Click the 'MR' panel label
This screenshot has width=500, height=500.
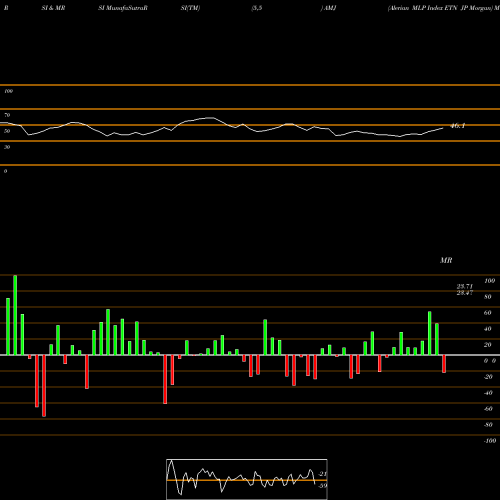446,260
